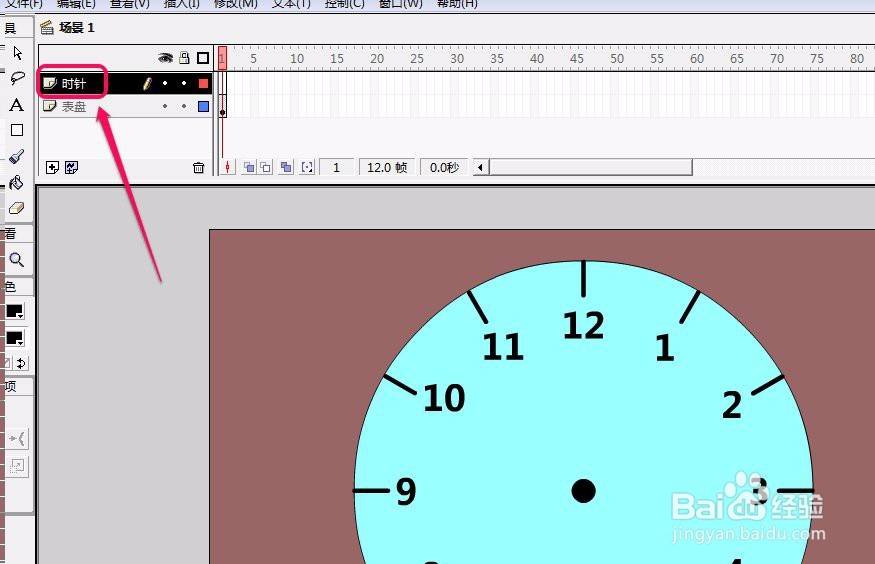
Task: Click the center frame icon below timeline
Action: point(227,167)
